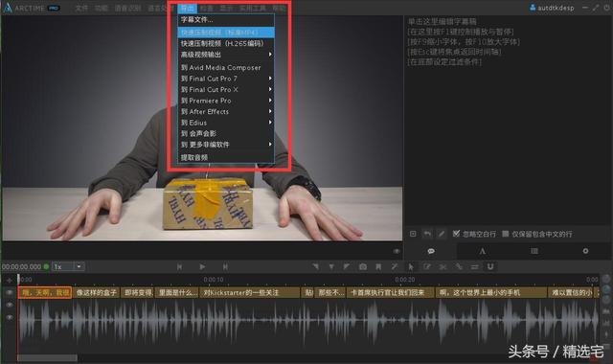Expand 到 Edius submenu

pos(226,123)
